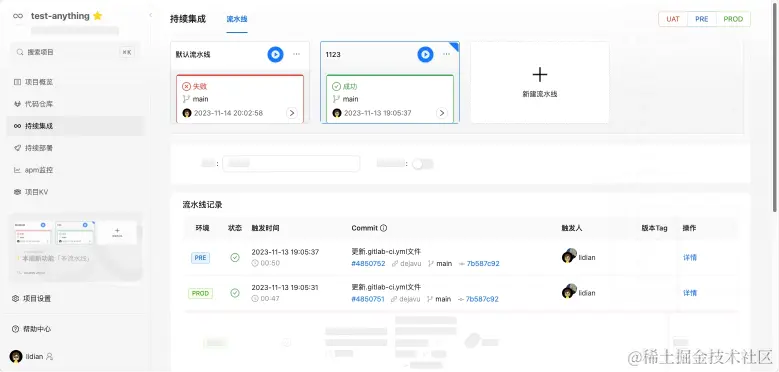Screen dimensions: 779x372
Task: Click the Commit info icon in table header
Action: coord(383,228)
